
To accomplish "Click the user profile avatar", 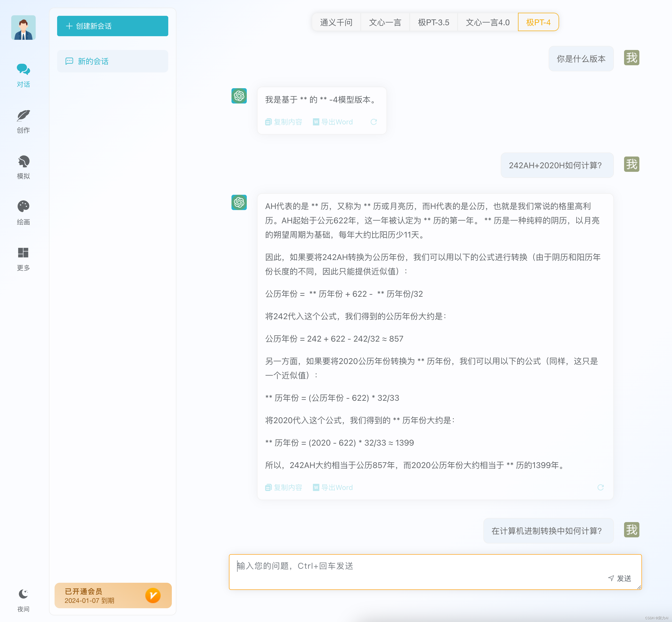I will (23, 28).
